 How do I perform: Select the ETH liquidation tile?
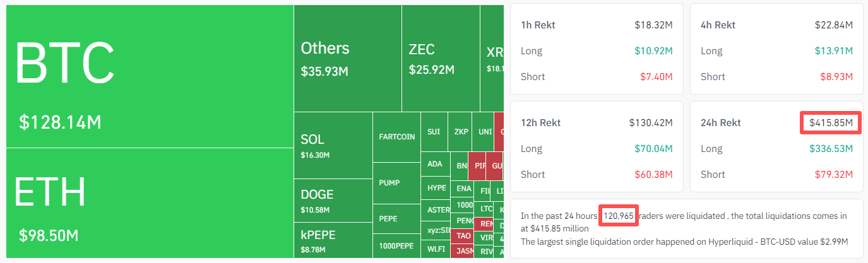click(x=150, y=203)
